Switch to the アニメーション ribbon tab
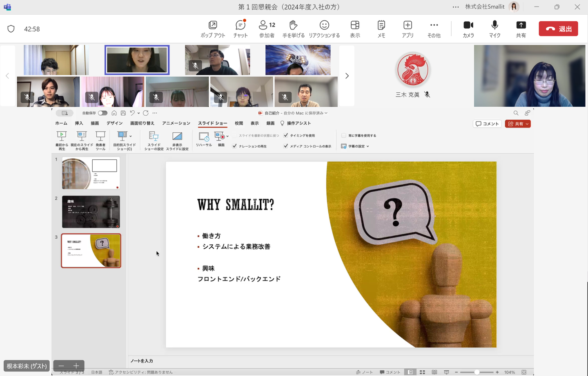 coord(176,123)
